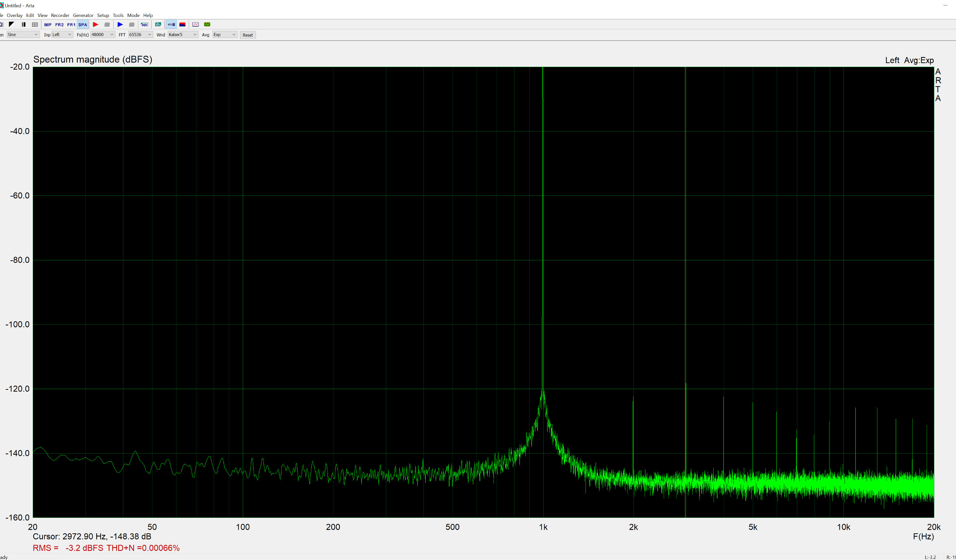Click the Cursor 2972.90 Hz readout text
The image size is (956, 560).
click(92, 537)
